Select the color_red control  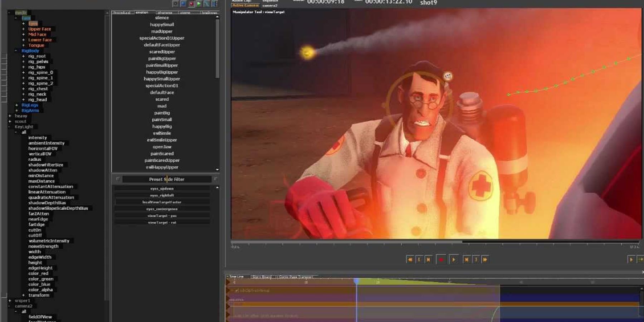(38, 273)
